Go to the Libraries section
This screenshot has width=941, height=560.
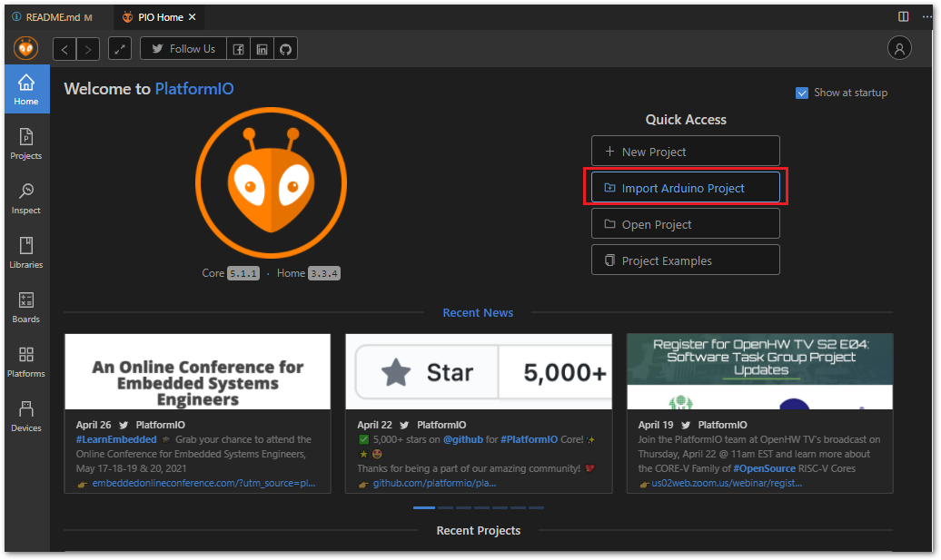(25, 252)
